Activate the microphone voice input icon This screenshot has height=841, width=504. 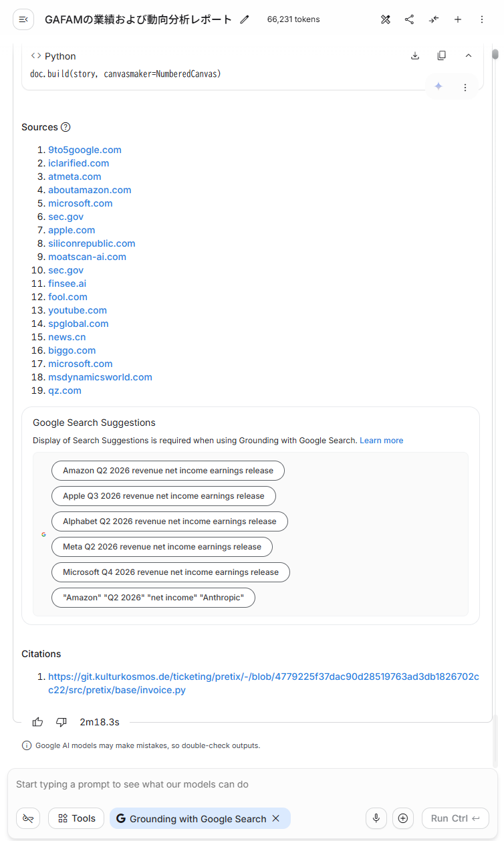[x=376, y=818]
